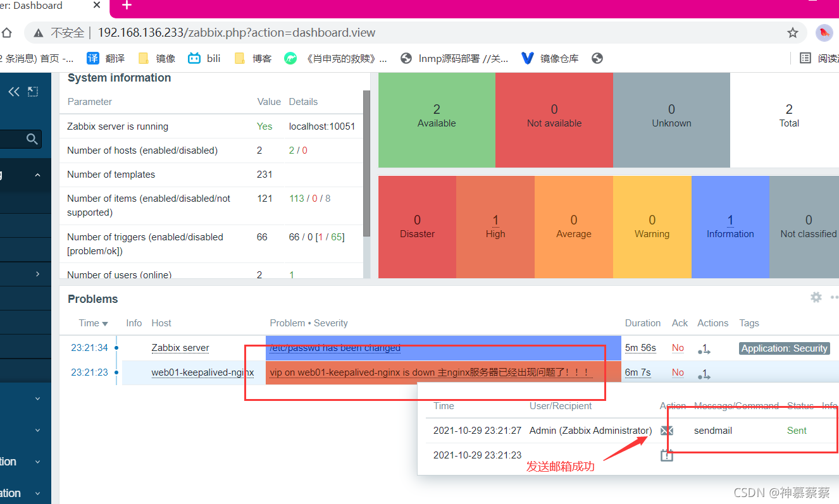Click the Zabbix server host link

pos(180,348)
